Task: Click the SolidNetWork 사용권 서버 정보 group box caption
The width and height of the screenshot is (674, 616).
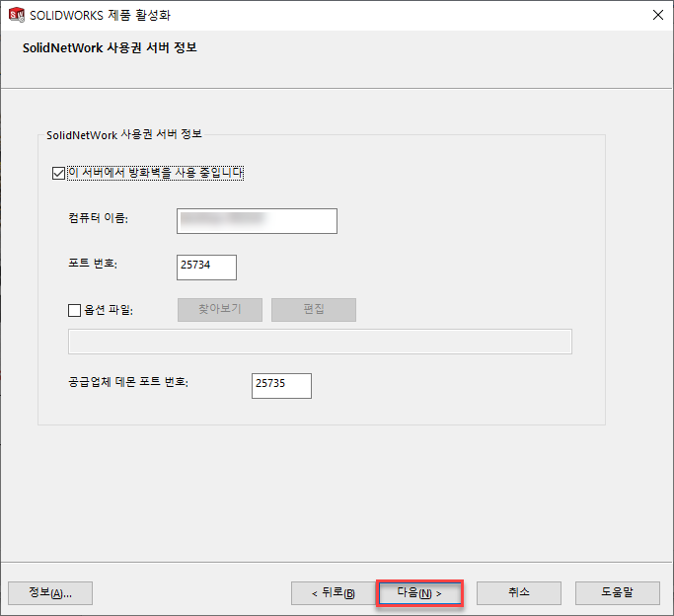Action: (124, 134)
